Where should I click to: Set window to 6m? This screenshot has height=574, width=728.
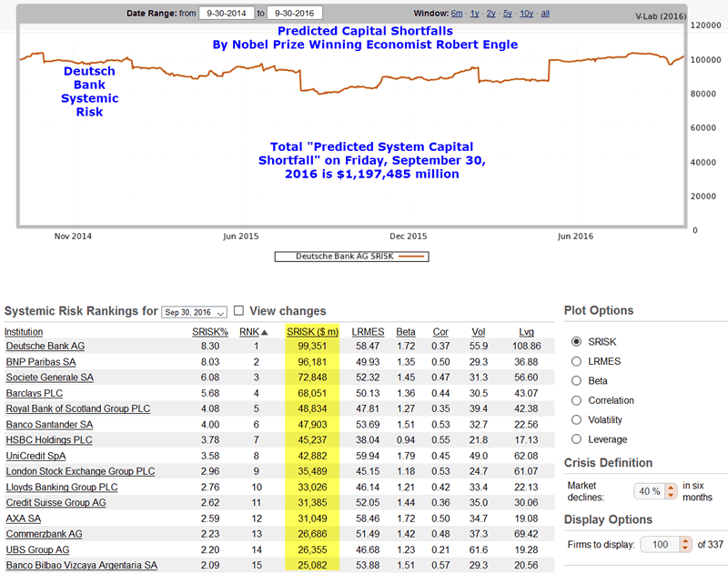(457, 14)
